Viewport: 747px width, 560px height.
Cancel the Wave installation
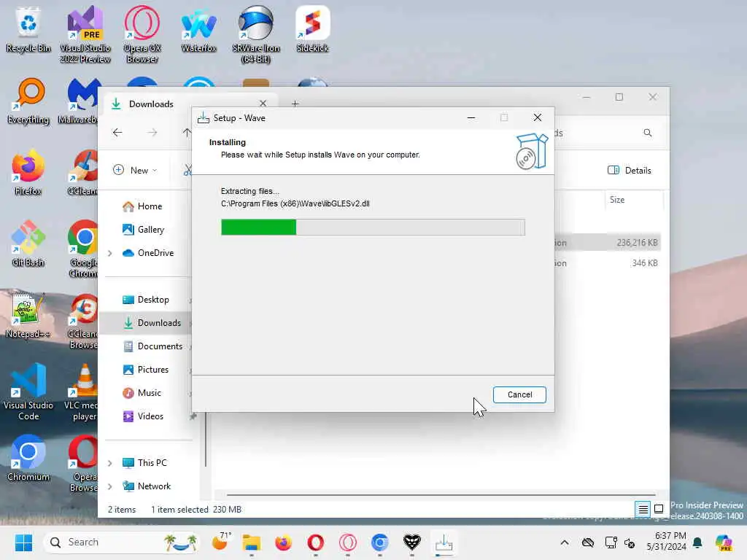tap(519, 394)
